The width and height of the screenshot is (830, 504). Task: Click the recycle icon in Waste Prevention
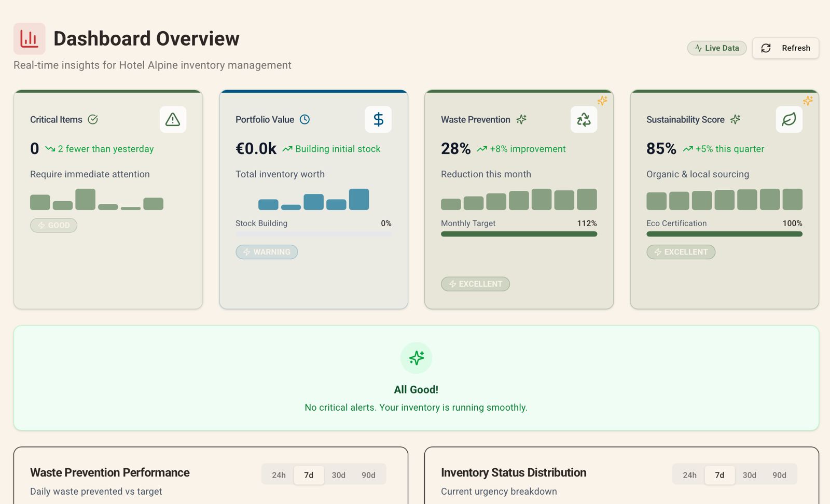584,120
